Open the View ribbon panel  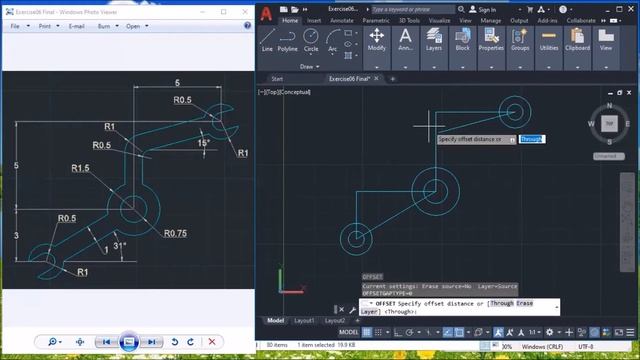click(x=606, y=40)
